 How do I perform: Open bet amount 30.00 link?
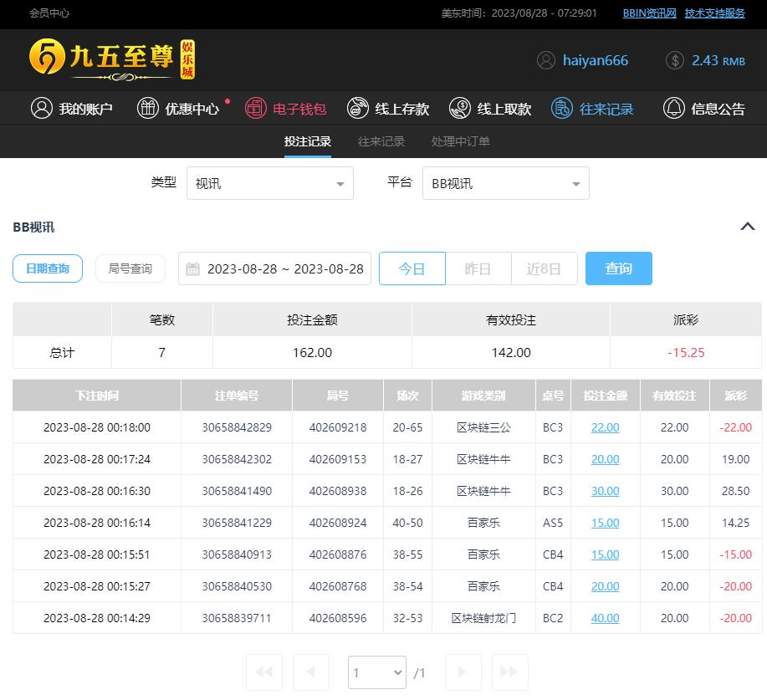click(x=605, y=491)
